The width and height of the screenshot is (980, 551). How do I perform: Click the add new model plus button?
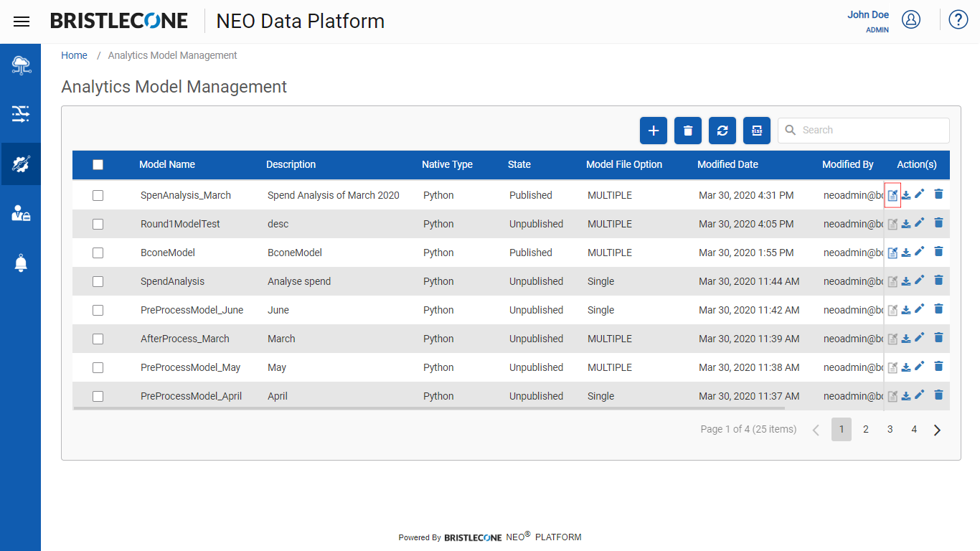654,131
